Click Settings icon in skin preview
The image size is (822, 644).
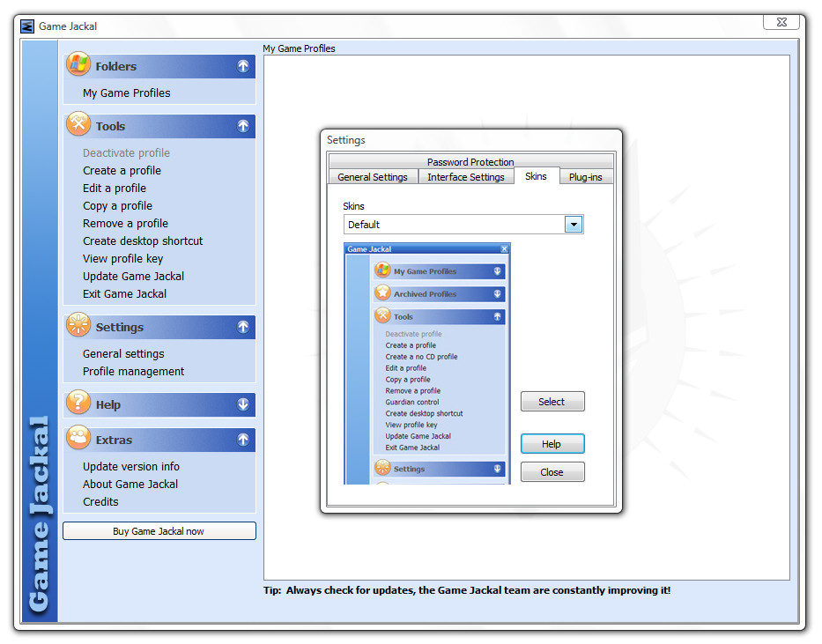[382, 468]
